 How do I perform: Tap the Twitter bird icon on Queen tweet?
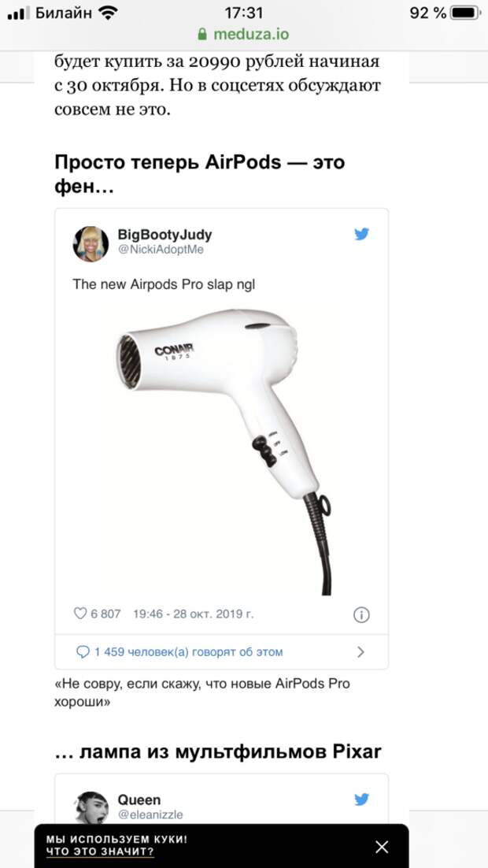pos(362,799)
